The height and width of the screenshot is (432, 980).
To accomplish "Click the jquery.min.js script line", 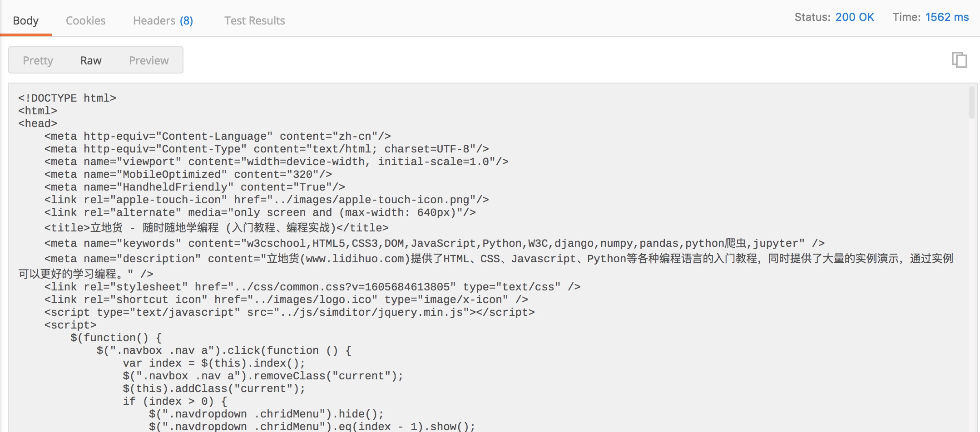I will (290, 312).
